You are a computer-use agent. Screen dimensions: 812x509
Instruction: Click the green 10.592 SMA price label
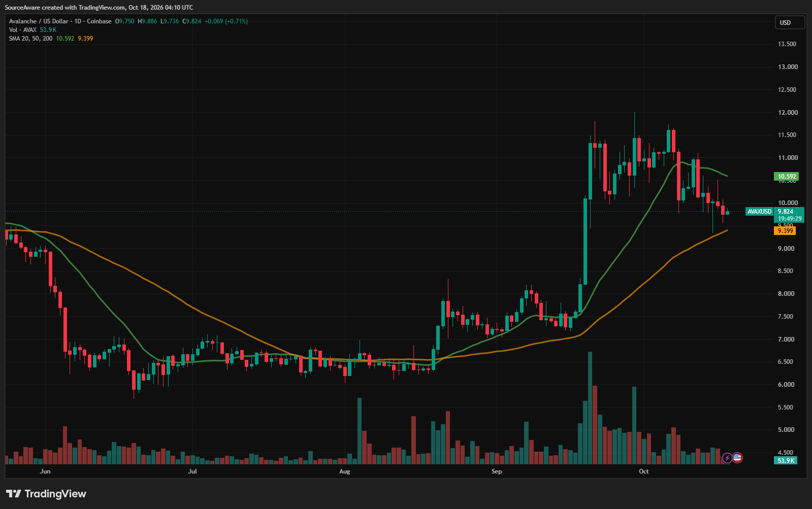[787, 177]
